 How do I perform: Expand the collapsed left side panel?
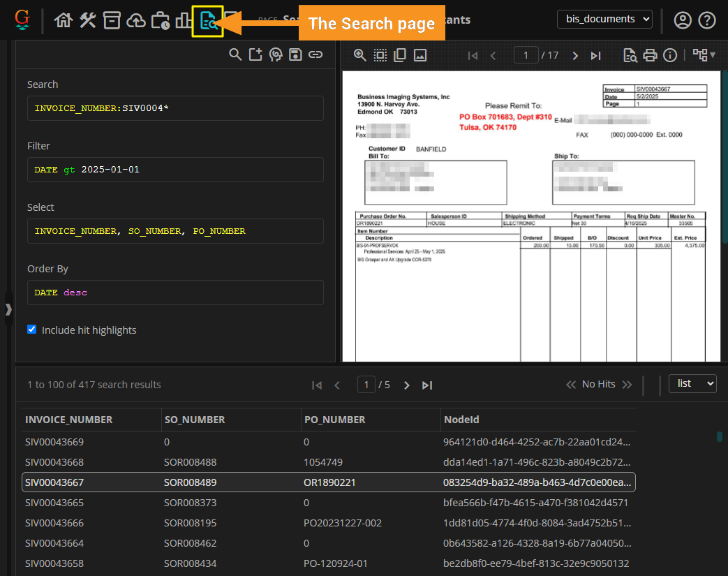[x=8, y=309]
